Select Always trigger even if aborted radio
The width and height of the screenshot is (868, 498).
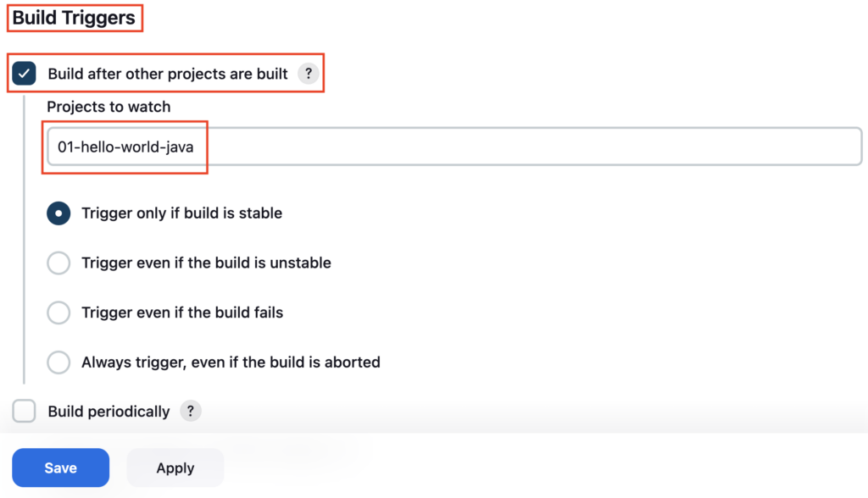tap(58, 362)
